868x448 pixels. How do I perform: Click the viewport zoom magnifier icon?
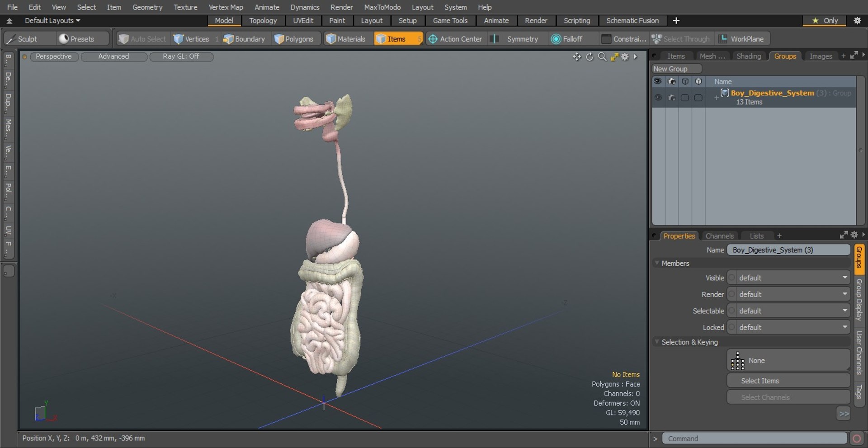pos(602,57)
